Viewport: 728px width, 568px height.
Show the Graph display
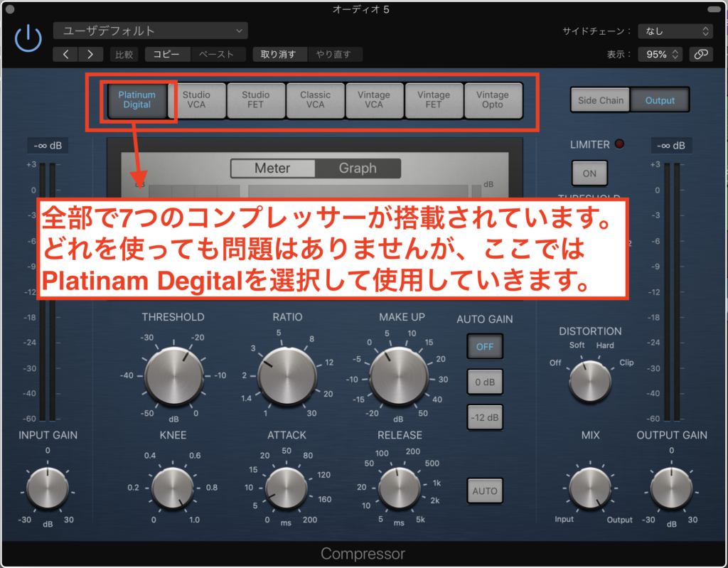pos(358,168)
